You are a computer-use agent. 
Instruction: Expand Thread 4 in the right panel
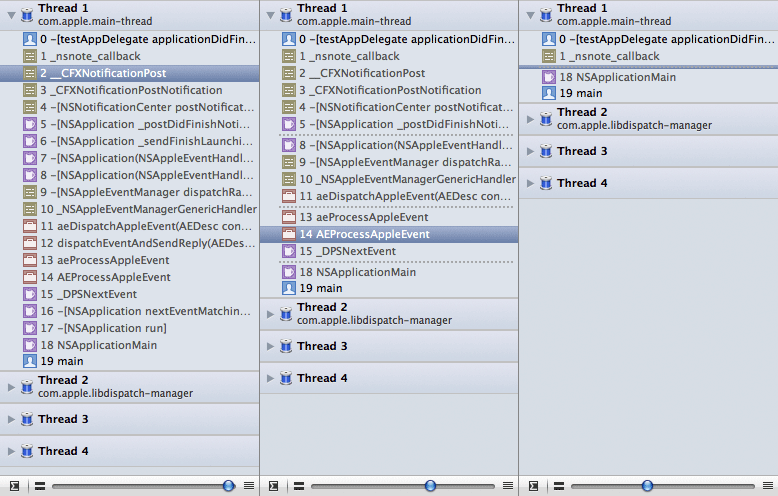click(x=530, y=184)
